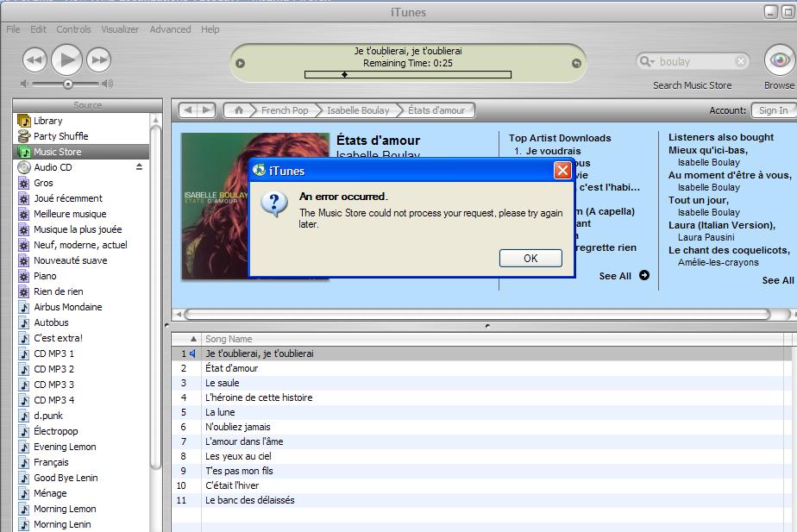The image size is (797, 532).
Task: Adjust the volume slider knob
Action: tap(67, 84)
